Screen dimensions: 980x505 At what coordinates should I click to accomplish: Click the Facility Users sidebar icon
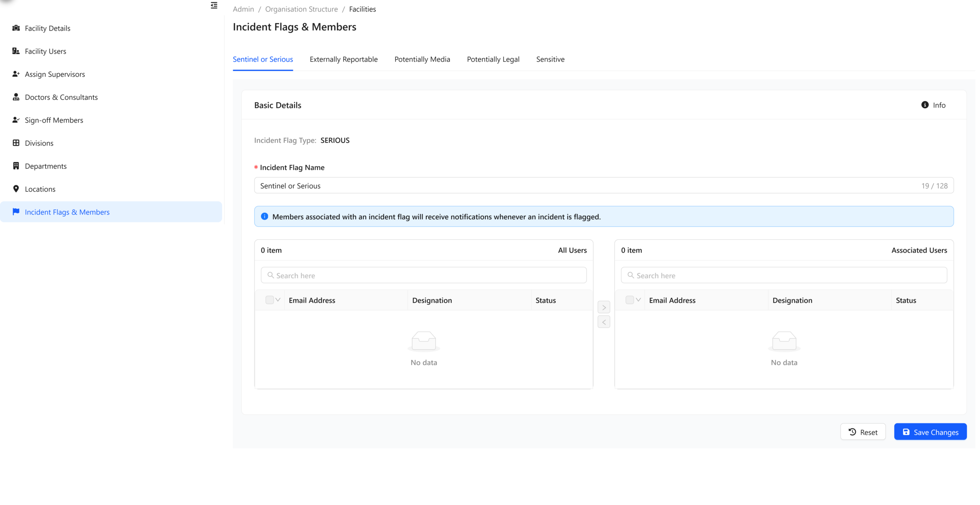(16, 51)
